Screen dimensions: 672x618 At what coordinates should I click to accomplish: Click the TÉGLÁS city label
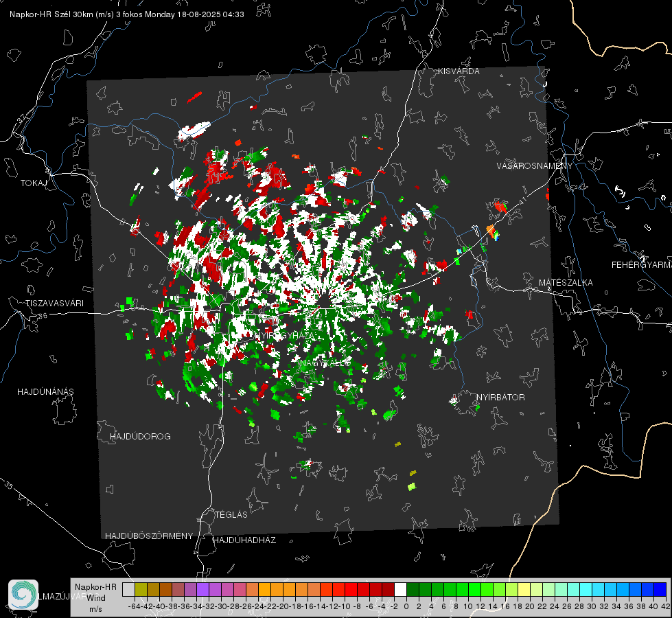(x=231, y=514)
